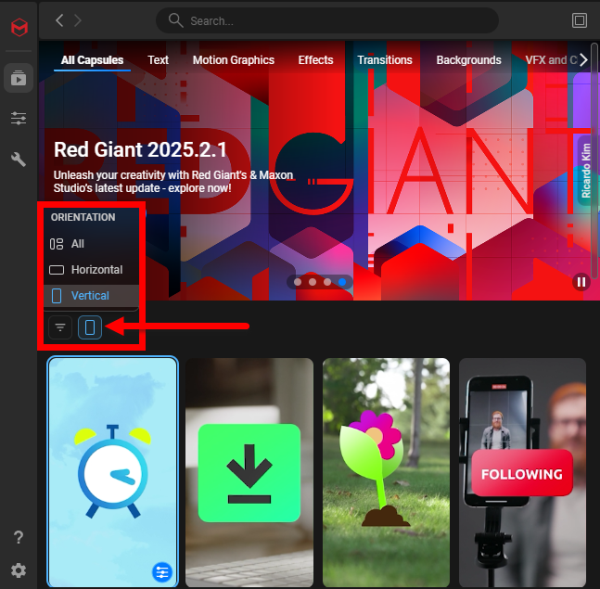This screenshot has height=589, width=600.
Task: Jump to the third carousel dot
Action: pyautogui.click(x=327, y=282)
